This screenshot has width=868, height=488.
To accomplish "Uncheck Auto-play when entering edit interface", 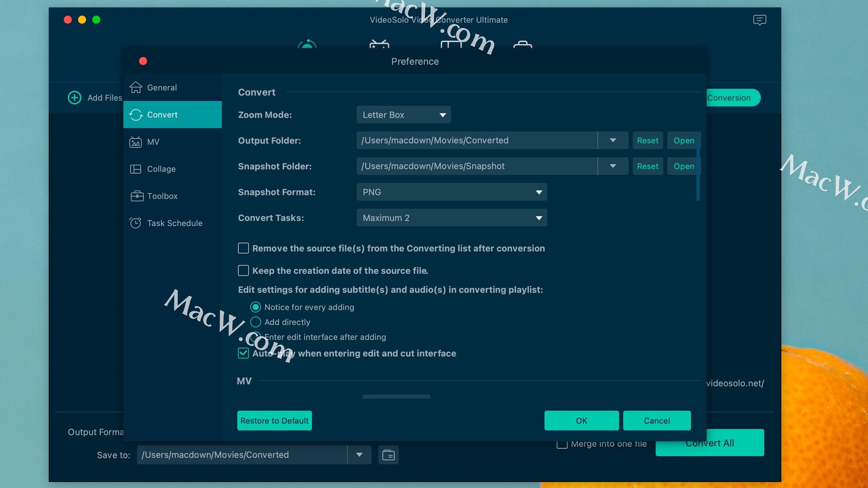I will [x=243, y=353].
